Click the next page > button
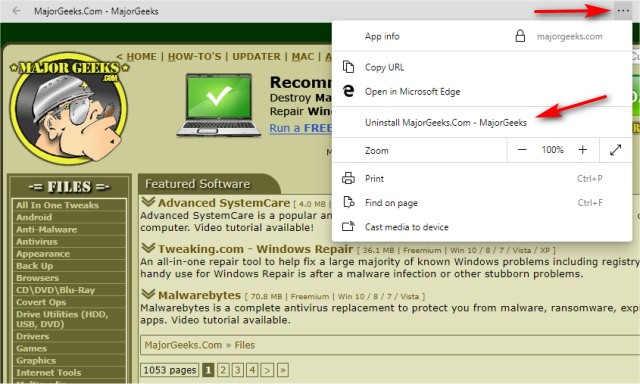Viewport: 640px width, 384px height. click(267, 370)
